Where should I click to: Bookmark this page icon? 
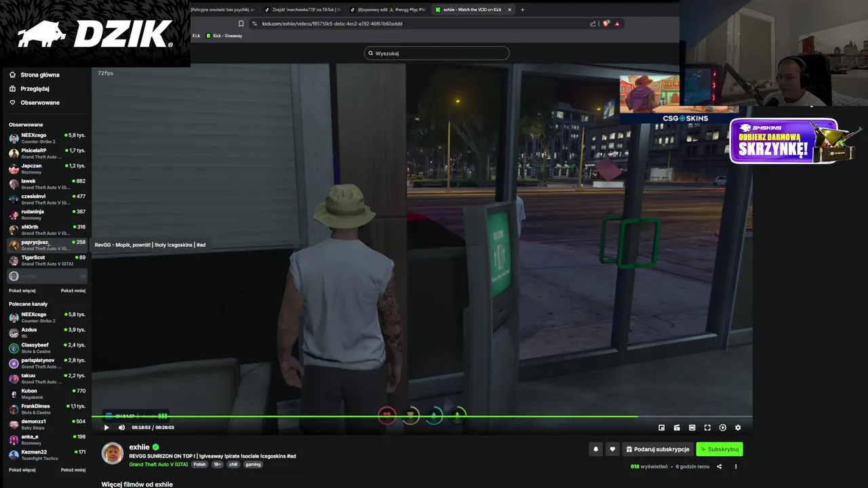coord(241,24)
